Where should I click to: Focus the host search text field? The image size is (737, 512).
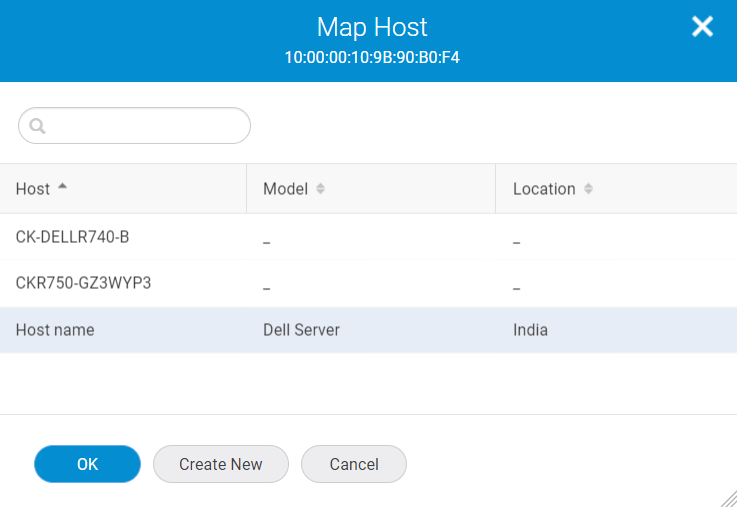coord(145,126)
